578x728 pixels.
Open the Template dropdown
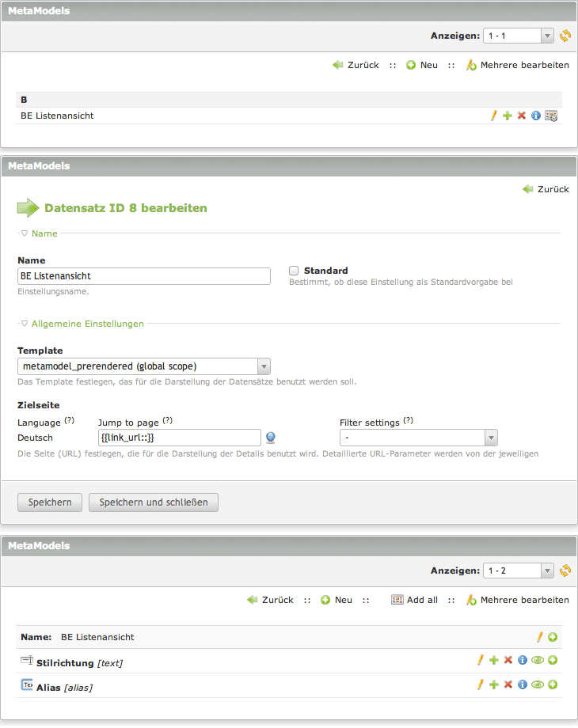[144, 366]
